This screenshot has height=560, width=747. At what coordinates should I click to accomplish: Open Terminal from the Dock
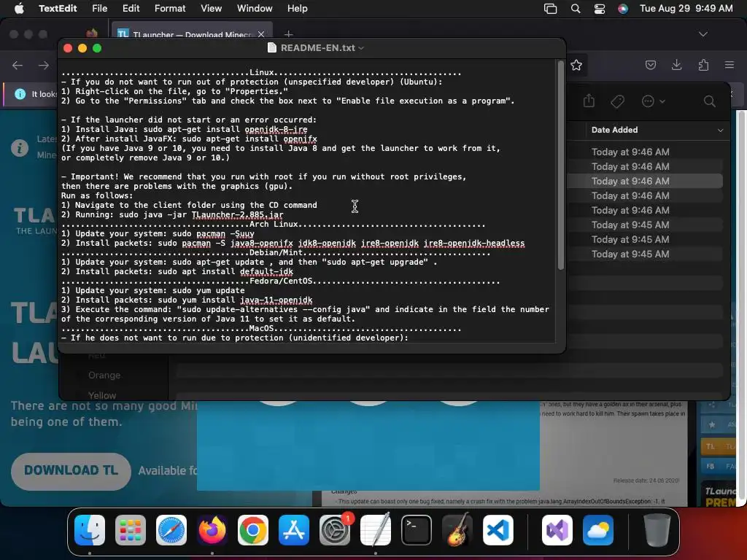(x=417, y=530)
